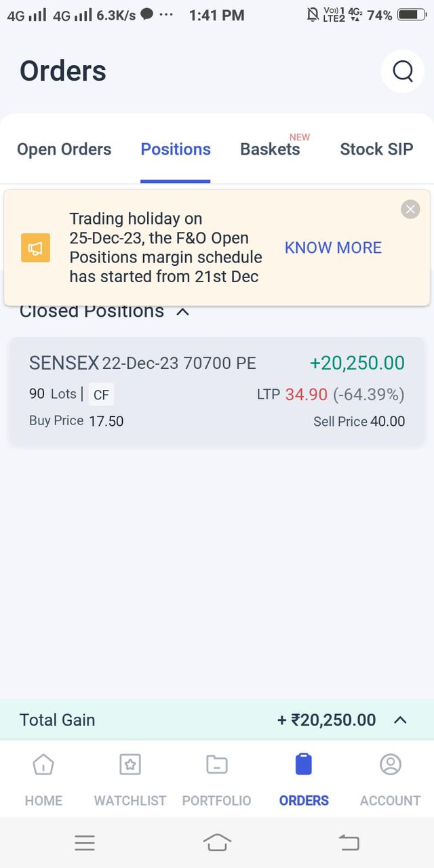Viewport: 434px width, 868px height.
Task: Open the Watchlist star icon
Action: 130,764
